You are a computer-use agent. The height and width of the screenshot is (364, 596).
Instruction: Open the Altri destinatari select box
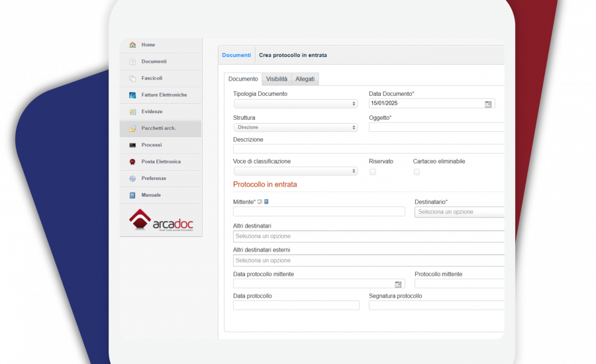point(369,236)
